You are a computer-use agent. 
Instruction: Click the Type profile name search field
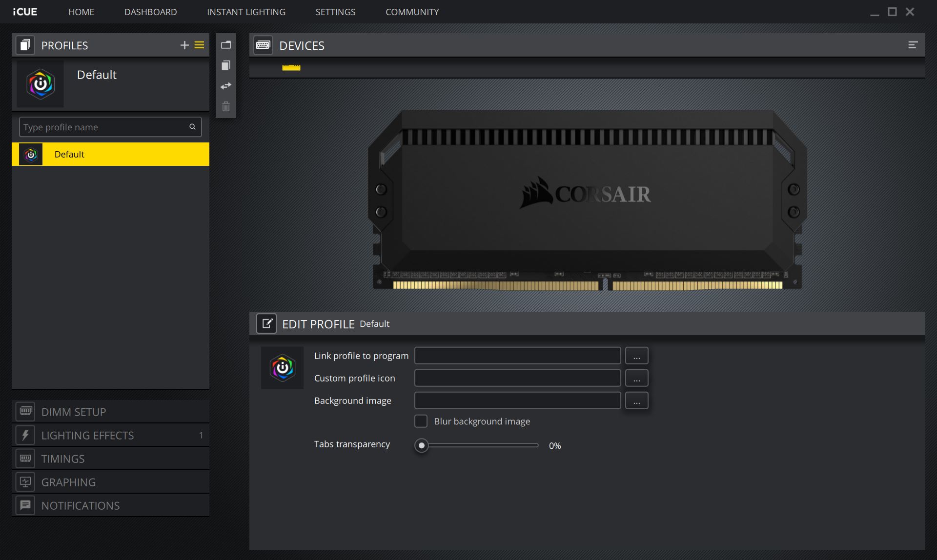tap(105, 127)
